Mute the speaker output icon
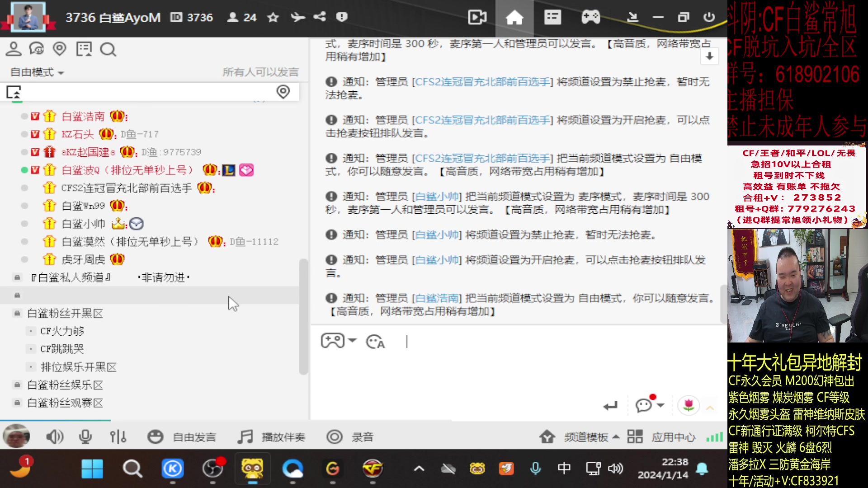The image size is (868, 488). point(54,436)
